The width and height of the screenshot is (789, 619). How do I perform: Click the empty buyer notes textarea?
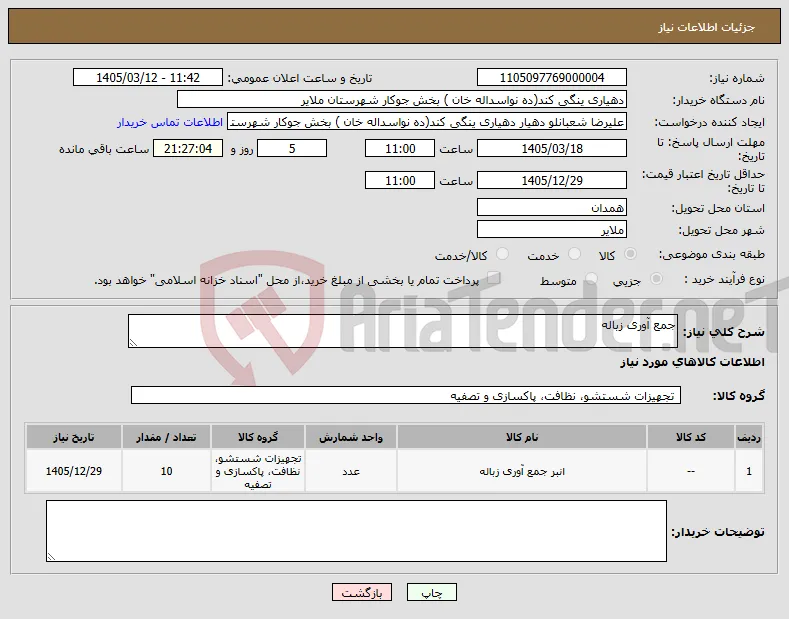[356, 531]
